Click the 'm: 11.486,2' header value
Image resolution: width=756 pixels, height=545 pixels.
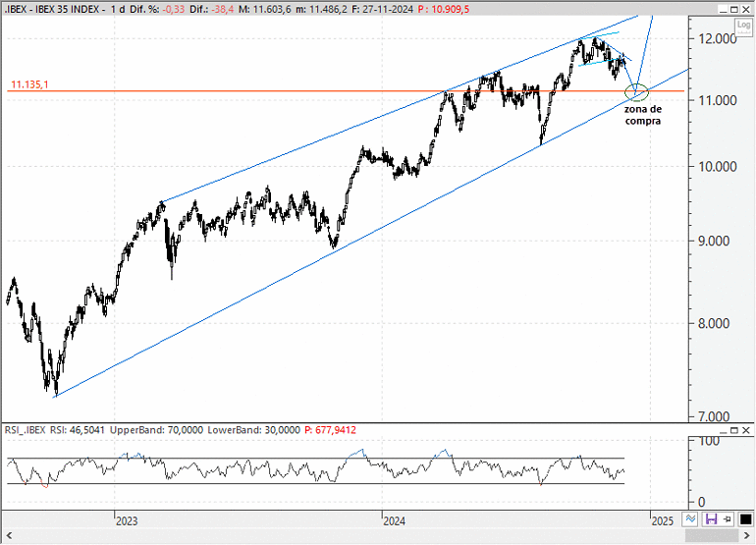(x=321, y=9)
